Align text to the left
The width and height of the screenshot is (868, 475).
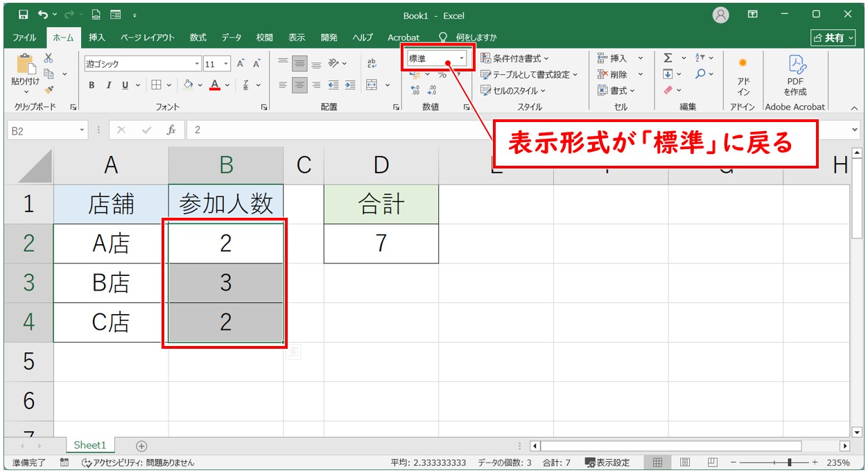tap(283, 85)
